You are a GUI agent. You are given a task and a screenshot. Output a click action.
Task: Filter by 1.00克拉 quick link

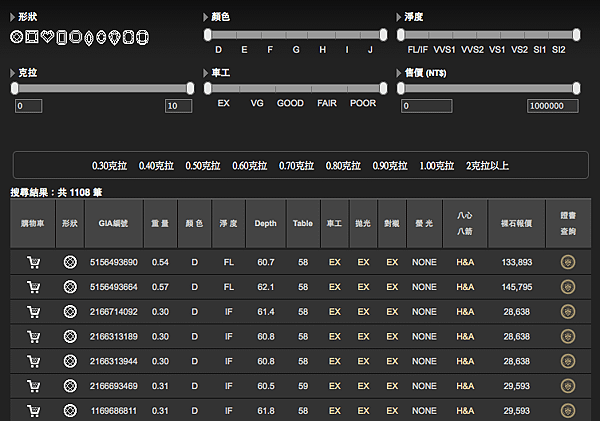[x=437, y=166]
